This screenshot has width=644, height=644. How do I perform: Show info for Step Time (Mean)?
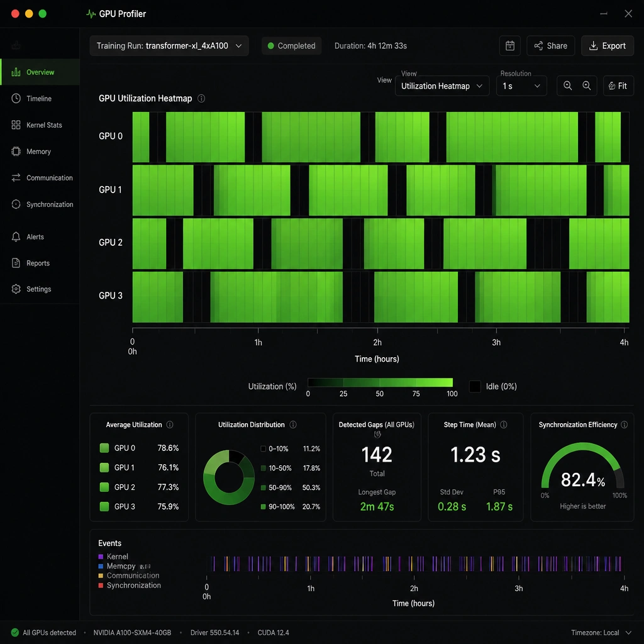(x=504, y=425)
